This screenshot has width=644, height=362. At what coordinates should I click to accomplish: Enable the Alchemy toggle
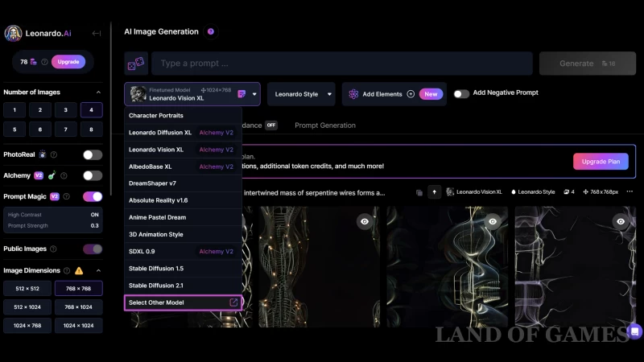[x=93, y=175]
